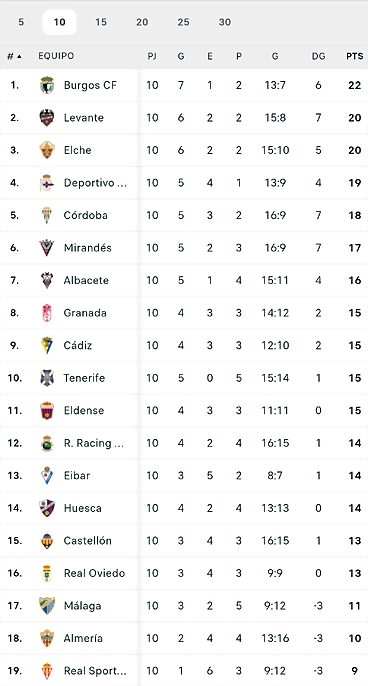
Task: Click the Mirandés team badge
Action: pos(47,248)
